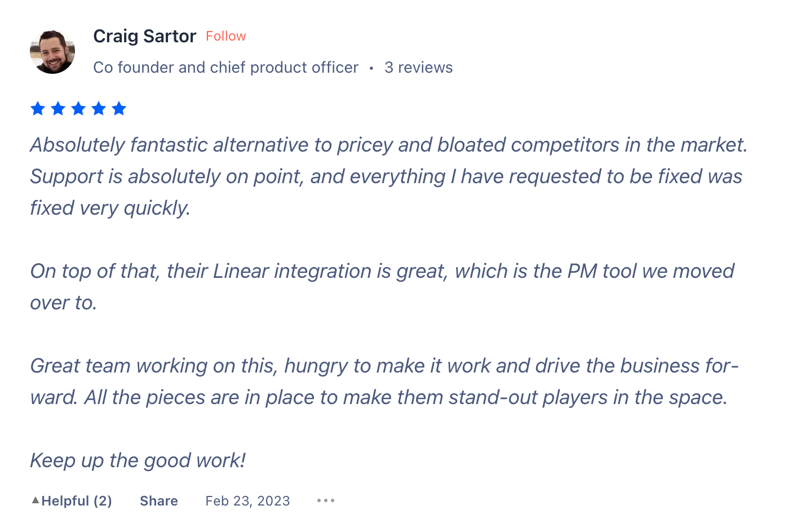
Task: Click the second star in the rating
Action: click(57, 108)
